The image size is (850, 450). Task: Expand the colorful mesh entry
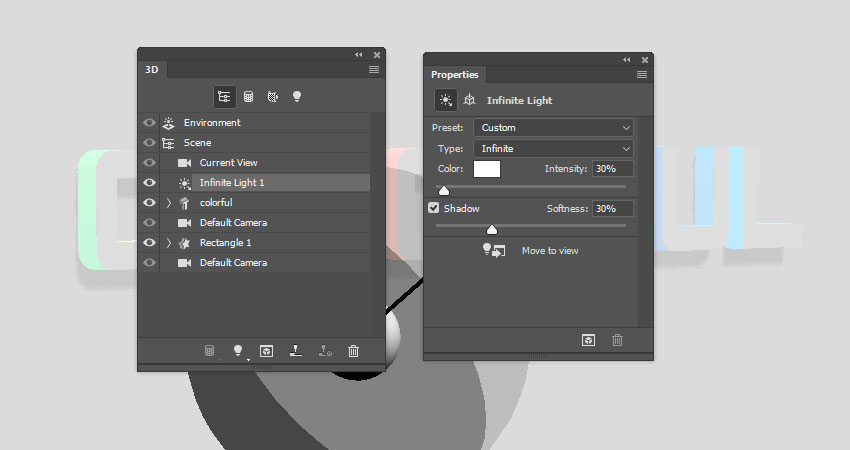point(169,203)
